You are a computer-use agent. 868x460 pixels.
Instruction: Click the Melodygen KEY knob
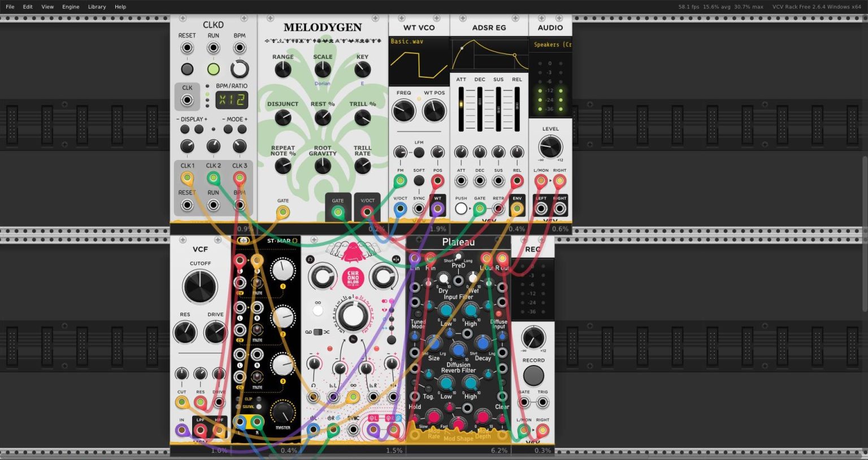pos(362,70)
